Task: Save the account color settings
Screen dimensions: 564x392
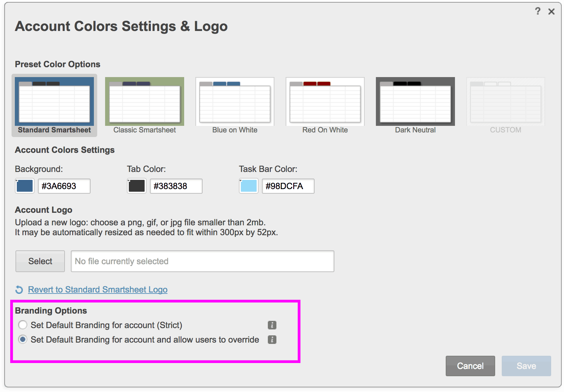Action: (x=526, y=366)
